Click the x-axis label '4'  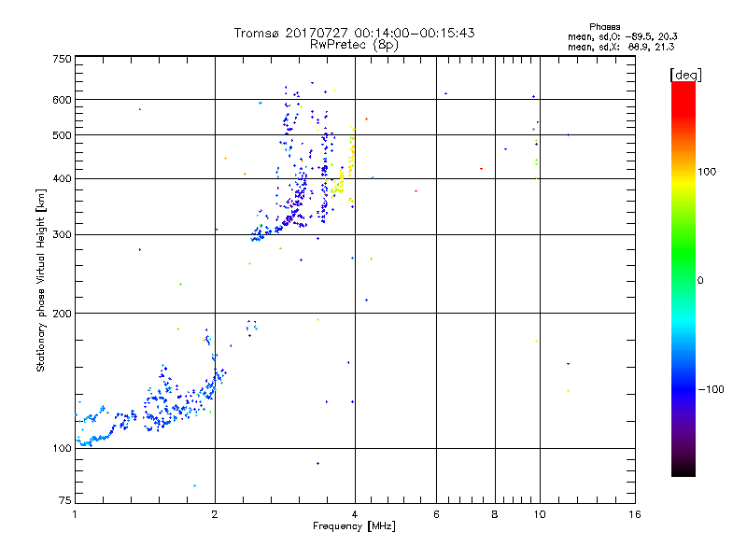[355, 514]
